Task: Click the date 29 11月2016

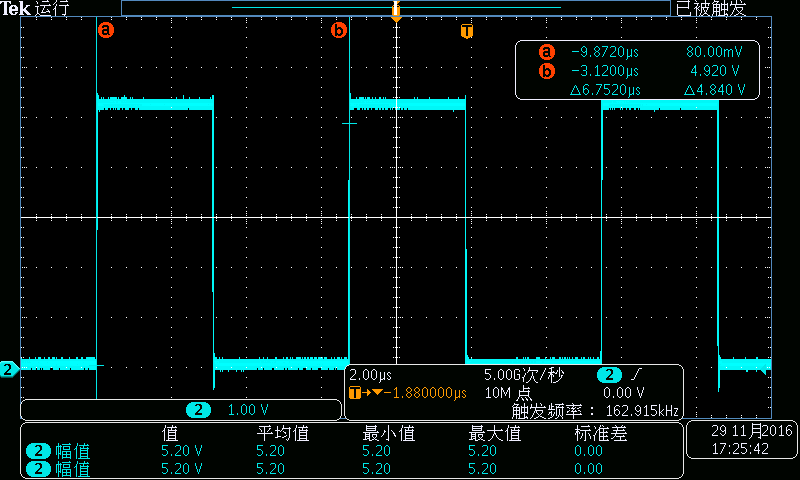Action: [x=752, y=431]
